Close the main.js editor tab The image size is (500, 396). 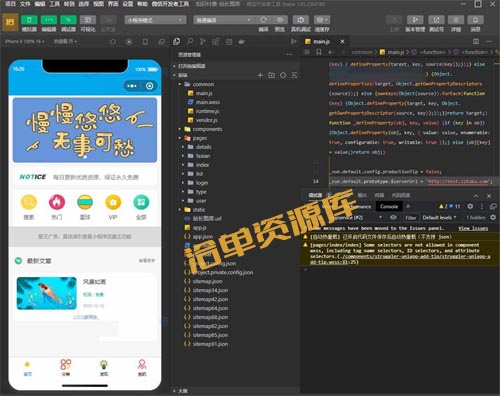tap(342, 41)
